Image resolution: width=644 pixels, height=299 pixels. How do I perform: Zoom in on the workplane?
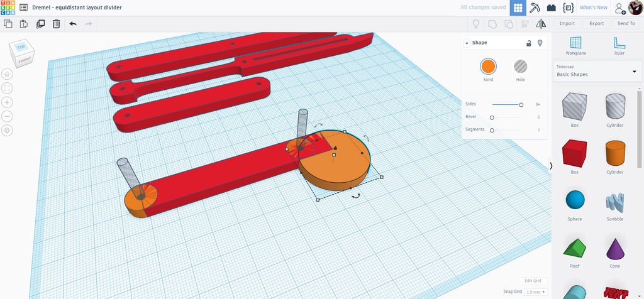7,102
